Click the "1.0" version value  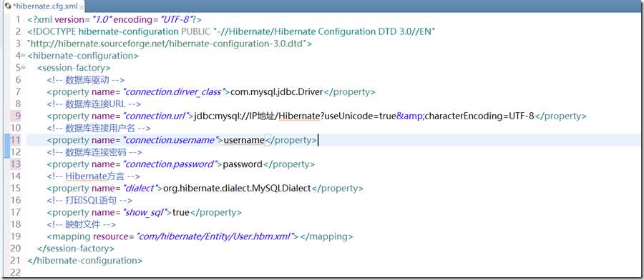[x=102, y=20]
